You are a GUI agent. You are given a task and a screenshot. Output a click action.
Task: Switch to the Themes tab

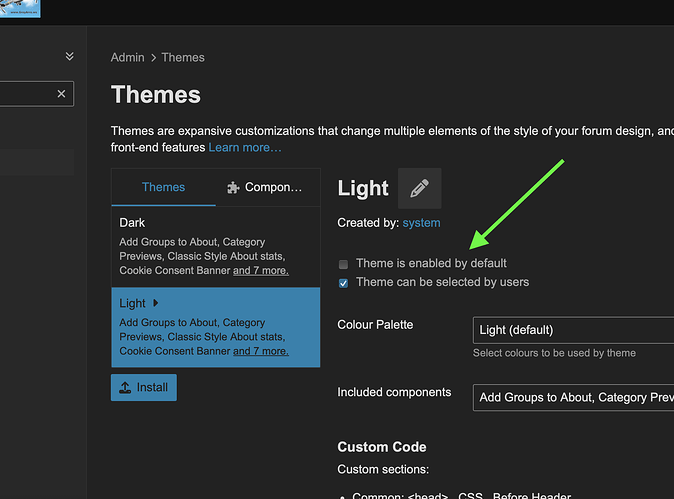163,187
